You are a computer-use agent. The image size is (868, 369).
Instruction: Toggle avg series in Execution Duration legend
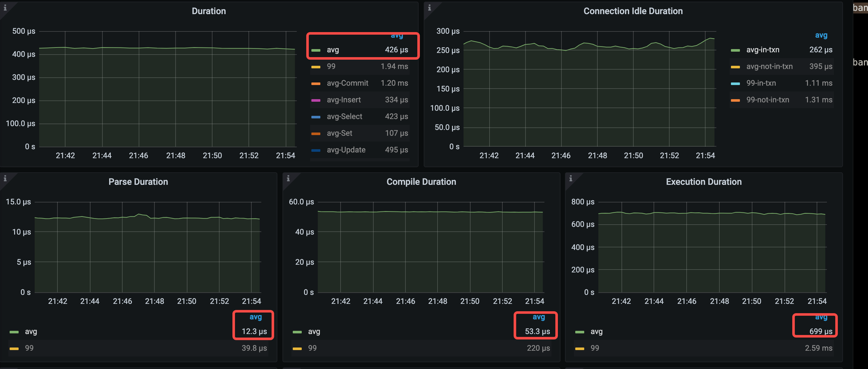[x=596, y=332]
